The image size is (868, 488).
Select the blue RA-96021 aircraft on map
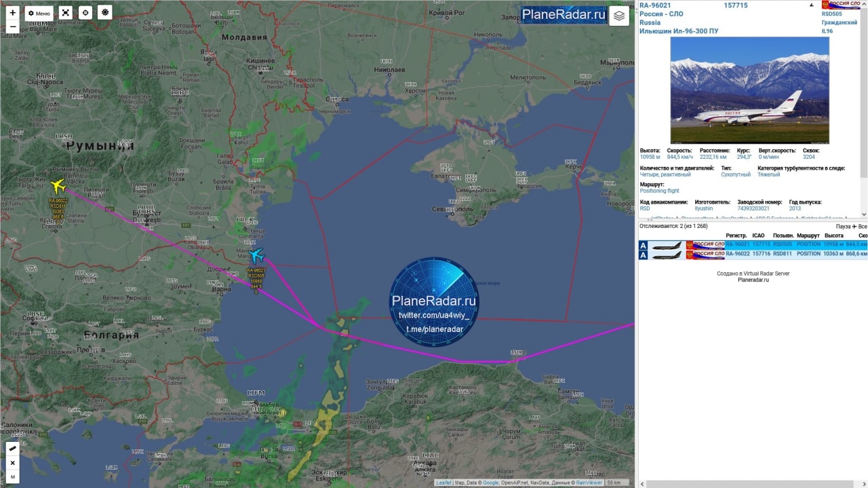[256, 256]
